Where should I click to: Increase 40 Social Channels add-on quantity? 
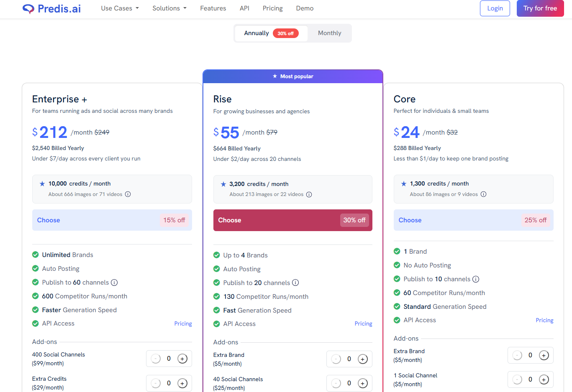(x=363, y=383)
